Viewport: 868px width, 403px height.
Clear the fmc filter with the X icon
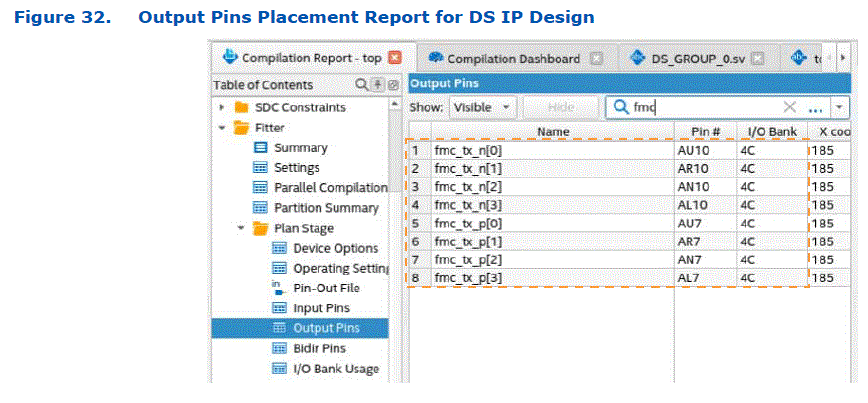(790, 107)
